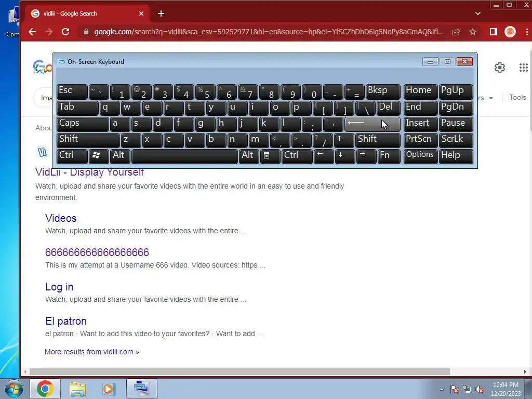Open the El patron sitelink

66,321
